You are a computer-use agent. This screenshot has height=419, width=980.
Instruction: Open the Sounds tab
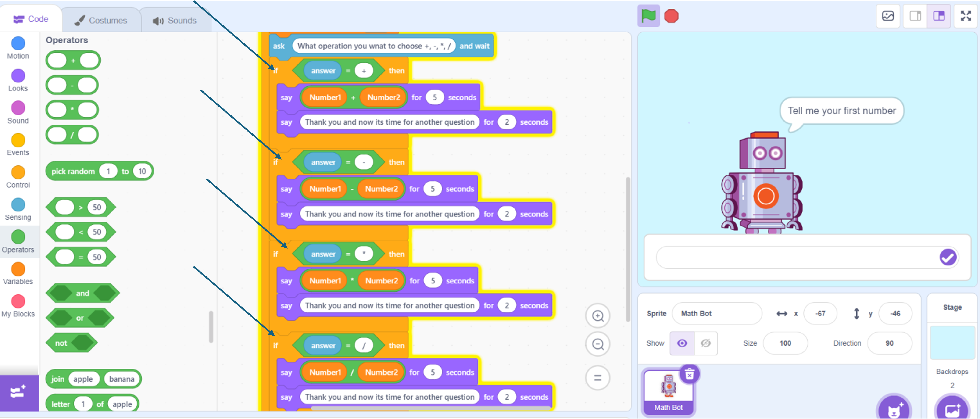click(x=175, y=21)
